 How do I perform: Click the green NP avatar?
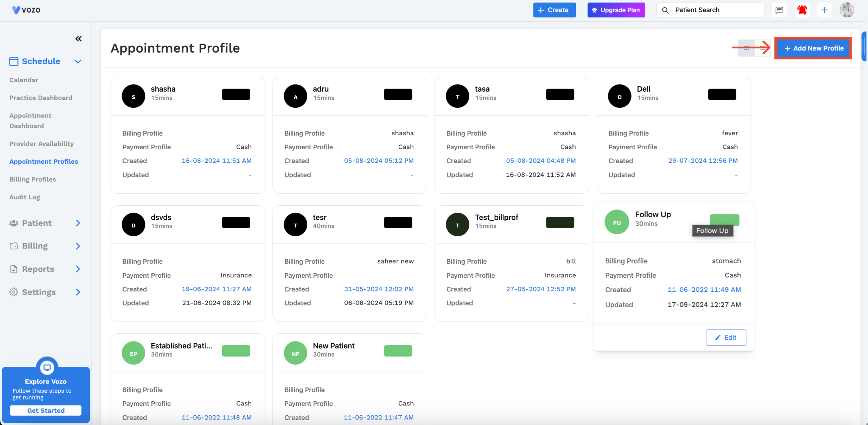click(x=295, y=353)
